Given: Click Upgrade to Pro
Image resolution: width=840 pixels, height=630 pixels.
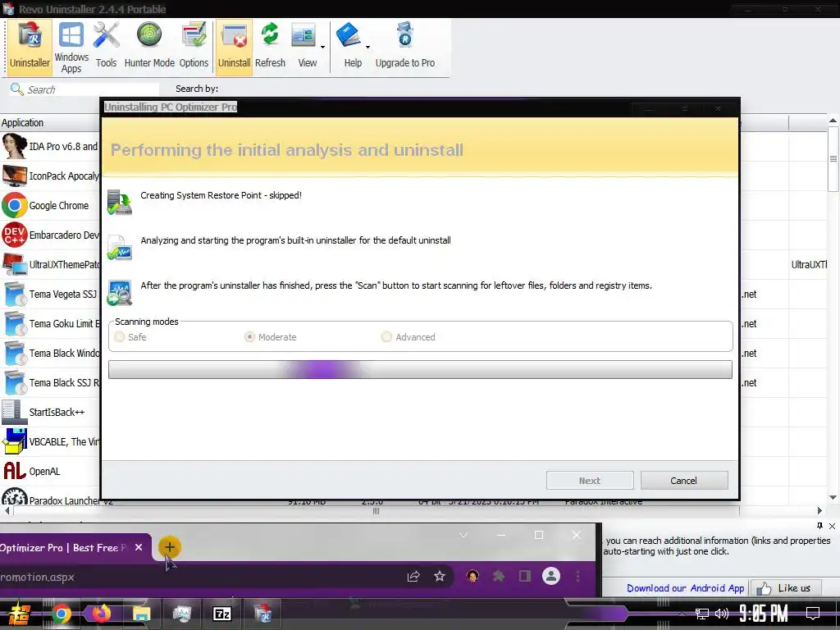Looking at the screenshot, I should click(405, 47).
